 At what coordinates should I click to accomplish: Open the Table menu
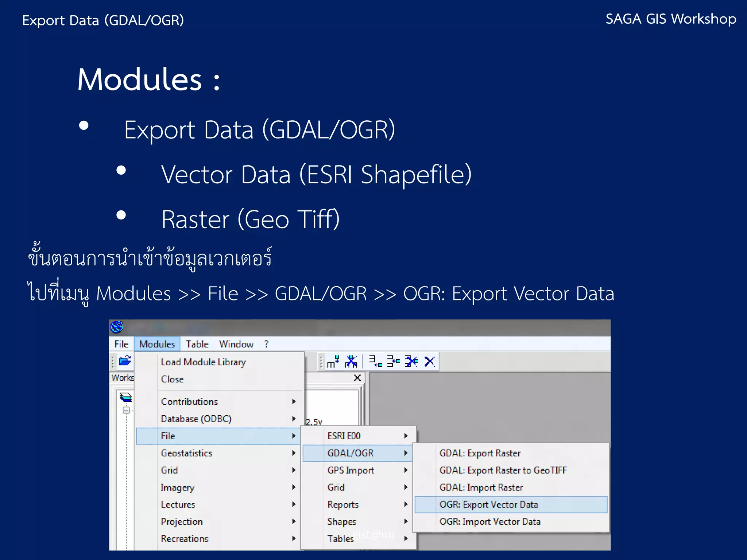click(197, 344)
